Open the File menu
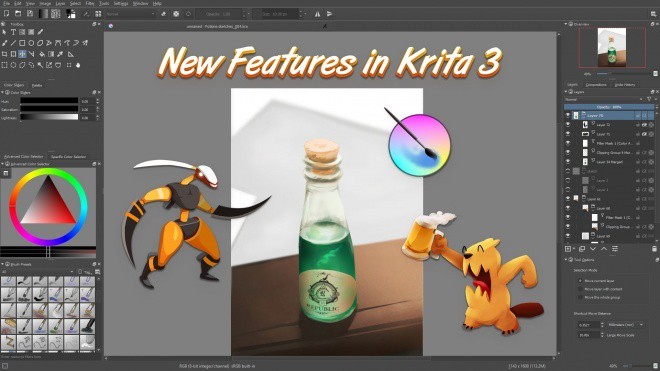Screen dimensions: 660x371 tap(7, 3)
